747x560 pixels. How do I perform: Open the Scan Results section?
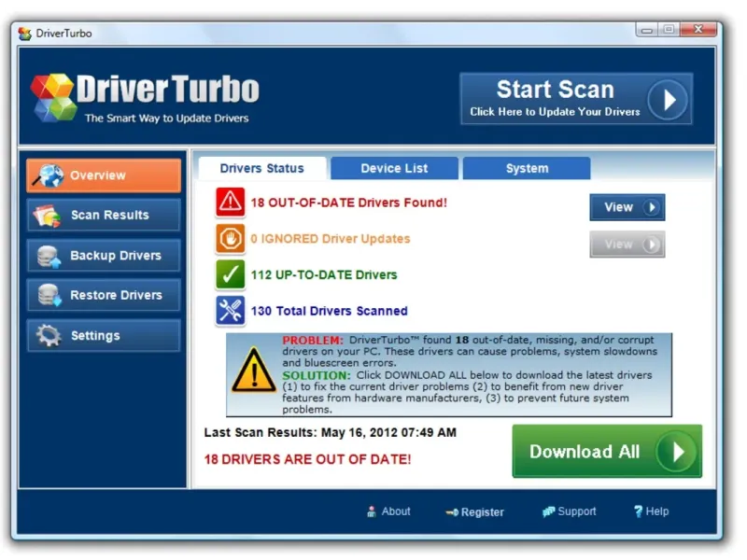pos(104,216)
